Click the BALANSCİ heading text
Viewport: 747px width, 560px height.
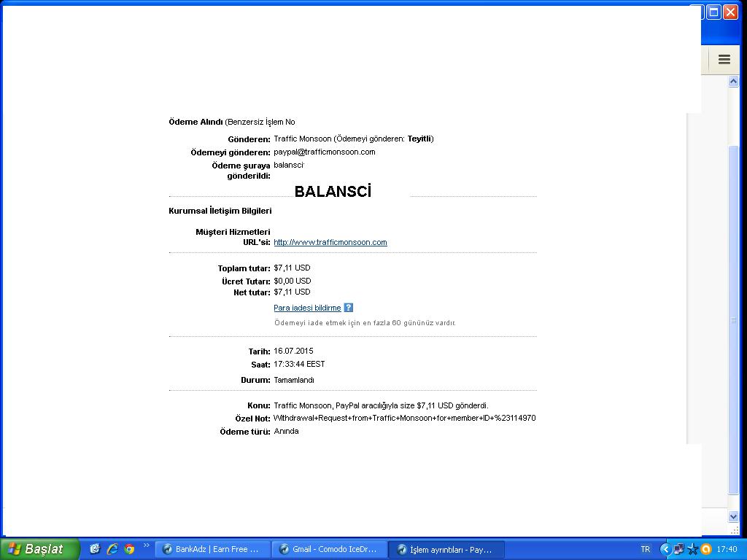click(x=333, y=192)
